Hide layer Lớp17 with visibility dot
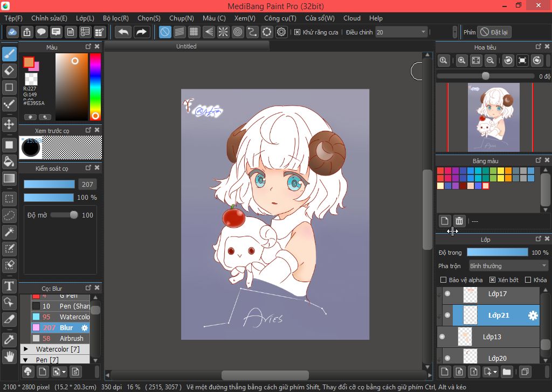The height and width of the screenshot is (392, 552). (x=447, y=293)
